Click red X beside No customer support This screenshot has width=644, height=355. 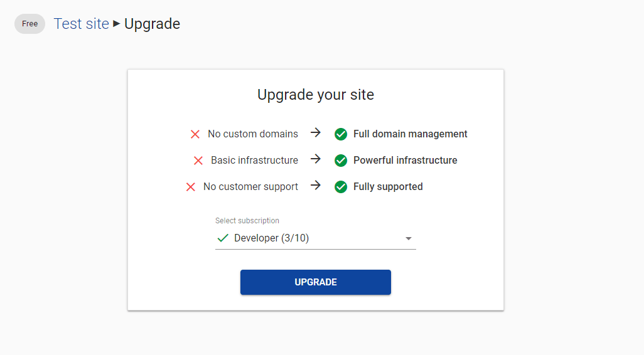[191, 187]
